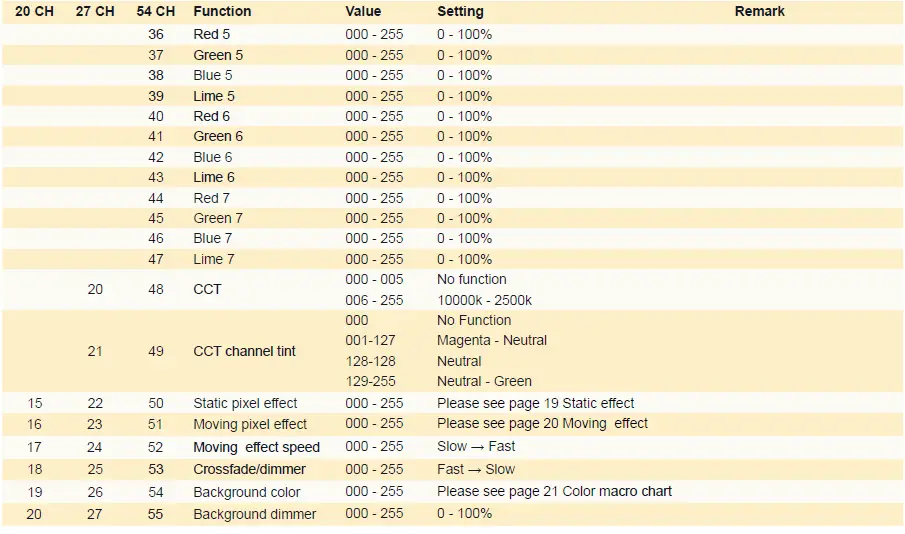The width and height of the screenshot is (905, 534).
Task: Open the page 21 Color macro chart reference
Action: click(554, 491)
